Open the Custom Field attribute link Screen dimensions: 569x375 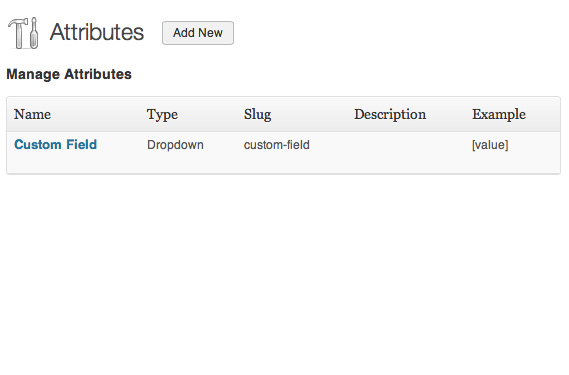56,144
